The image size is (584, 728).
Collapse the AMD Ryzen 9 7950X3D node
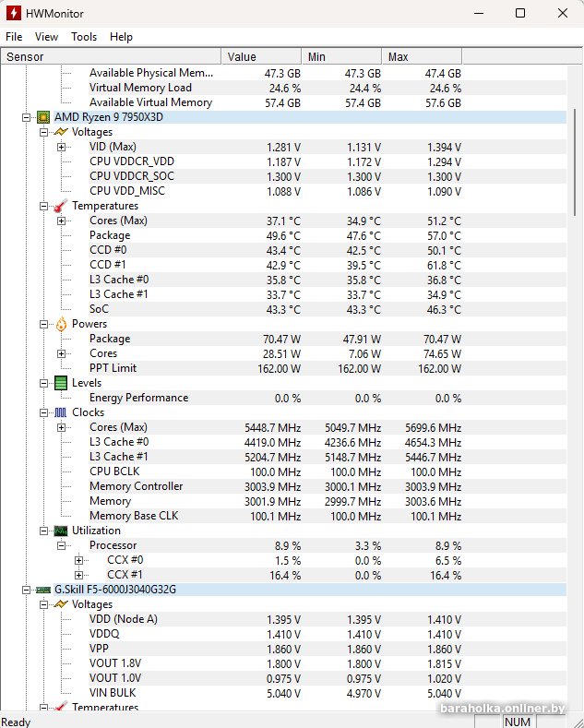point(27,117)
